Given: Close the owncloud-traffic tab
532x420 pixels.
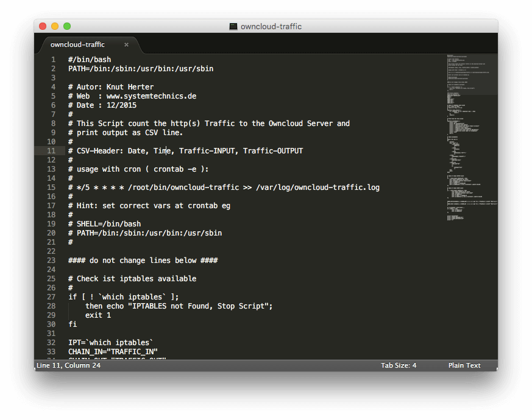Looking at the screenshot, I should click(126, 45).
